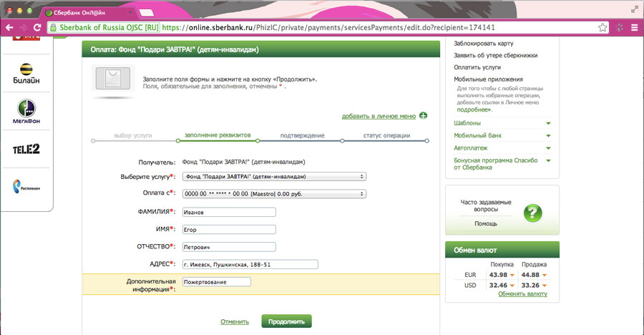Click the 'выбор услуги' step

point(132,135)
